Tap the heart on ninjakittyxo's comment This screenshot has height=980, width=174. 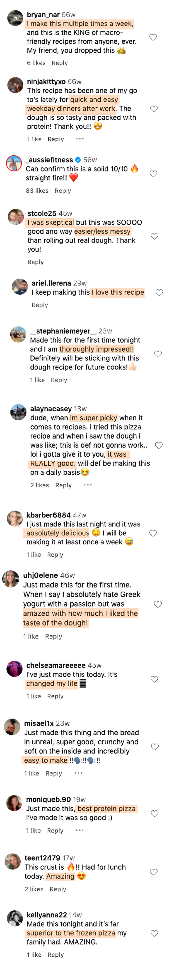coord(154,109)
